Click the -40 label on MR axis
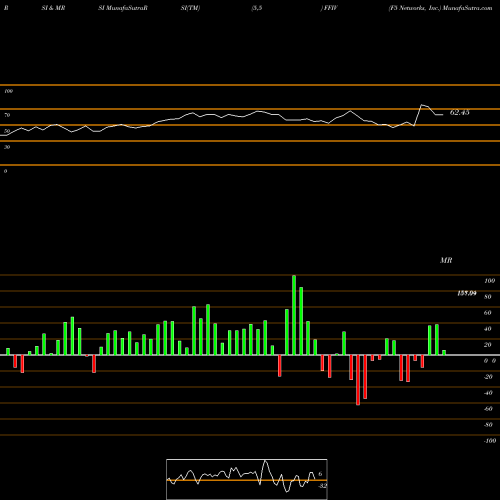500x500 pixels. (x=488, y=393)
